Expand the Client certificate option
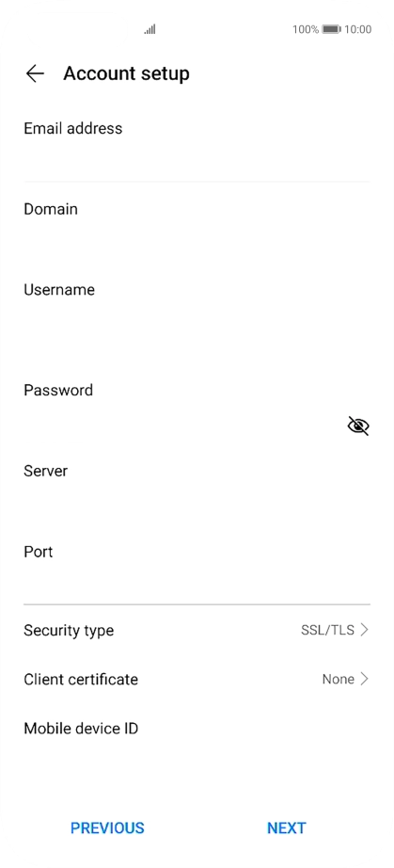Image resolution: width=394 pixels, height=868 pixels. coord(197,679)
